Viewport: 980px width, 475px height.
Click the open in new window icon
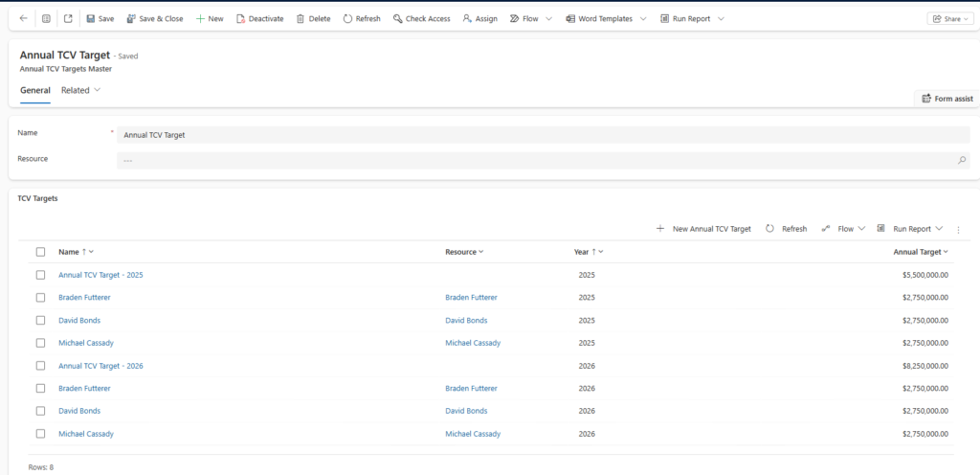(x=68, y=18)
